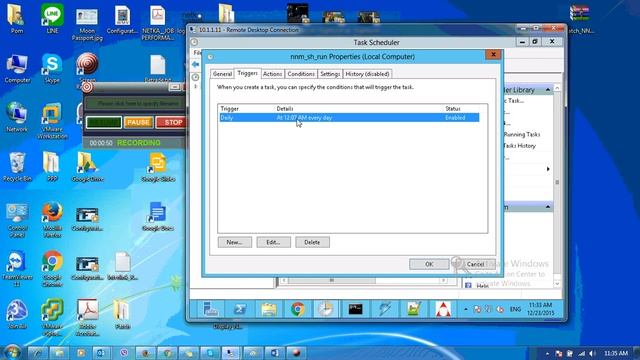Open the Google Drive desktop folder
This screenshot has height=360, width=640.
click(x=87, y=167)
